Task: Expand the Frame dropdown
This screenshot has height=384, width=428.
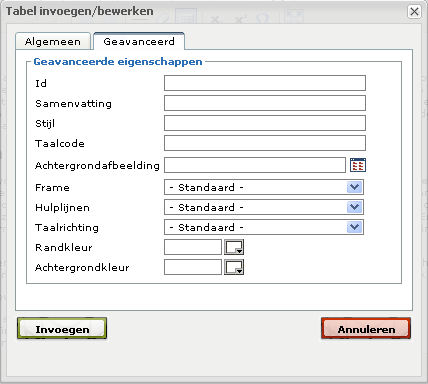Action: [264, 187]
